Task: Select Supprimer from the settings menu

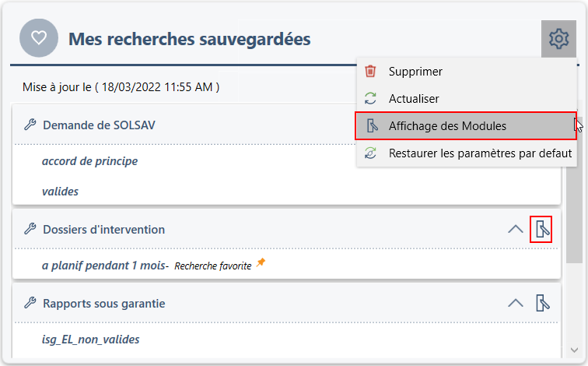Action: 415,72
